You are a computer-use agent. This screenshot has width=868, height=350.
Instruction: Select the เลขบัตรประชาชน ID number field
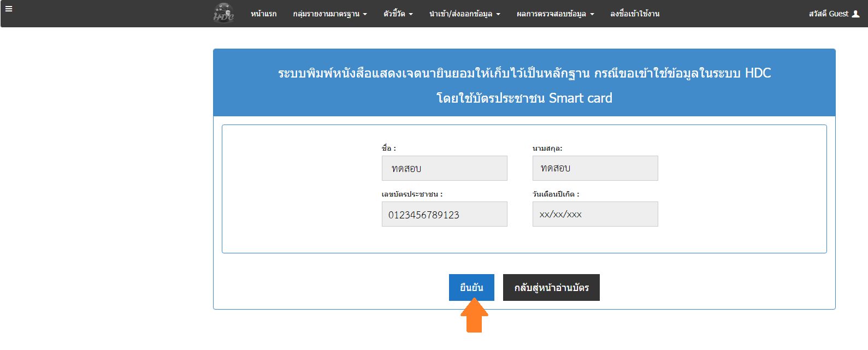(444, 214)
